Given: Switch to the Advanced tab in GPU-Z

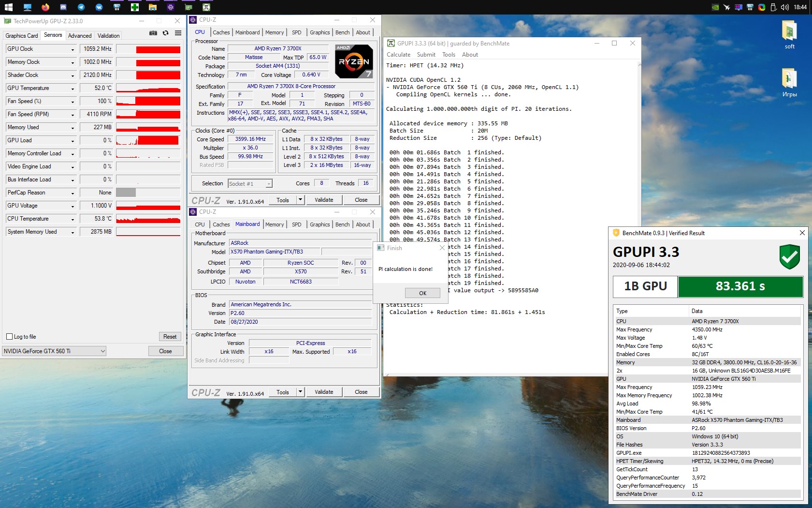Looking at the screenshot, I should pos(80,36).
